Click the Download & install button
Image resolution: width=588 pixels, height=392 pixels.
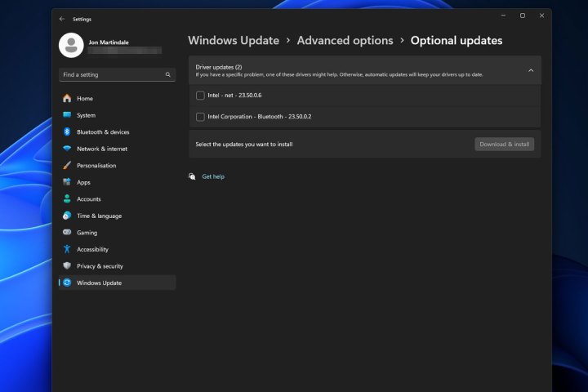[x=505, y=144]
